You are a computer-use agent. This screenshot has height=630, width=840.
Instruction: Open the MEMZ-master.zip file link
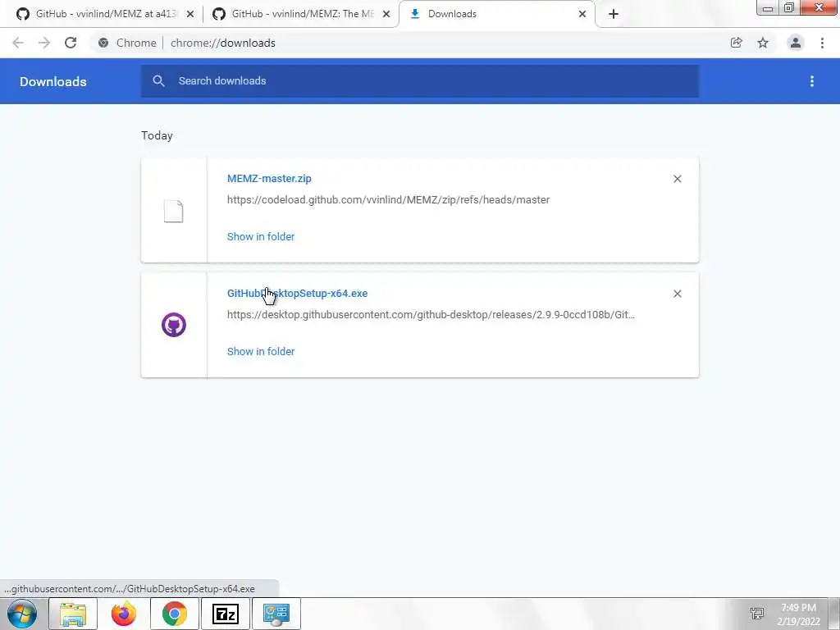click(269, 178)
